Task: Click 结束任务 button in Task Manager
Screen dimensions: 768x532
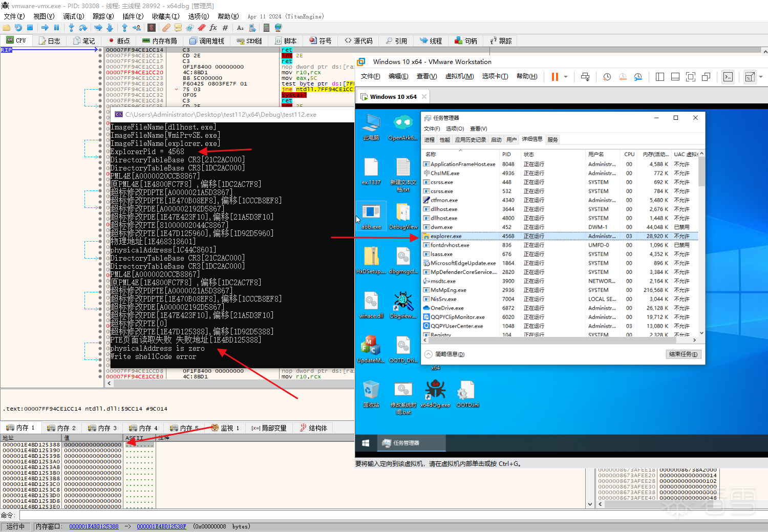Action: click(x=684, y=354)
